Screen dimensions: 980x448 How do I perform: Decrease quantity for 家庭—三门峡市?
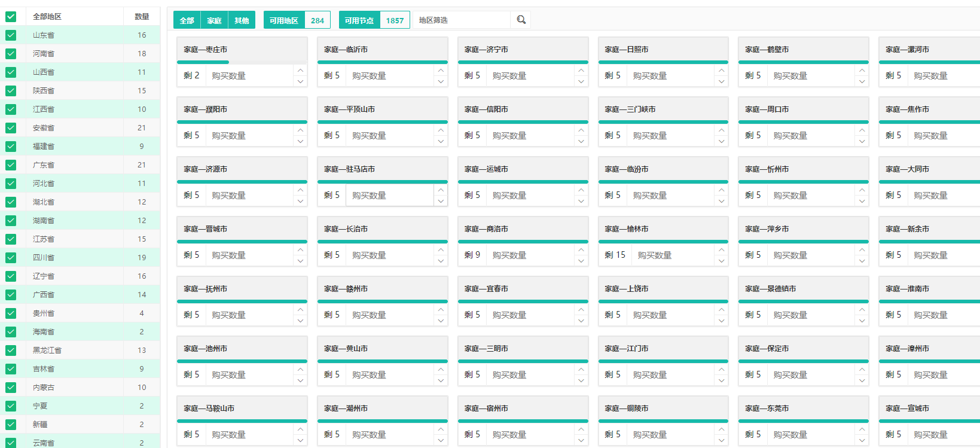tap(722, 141)
